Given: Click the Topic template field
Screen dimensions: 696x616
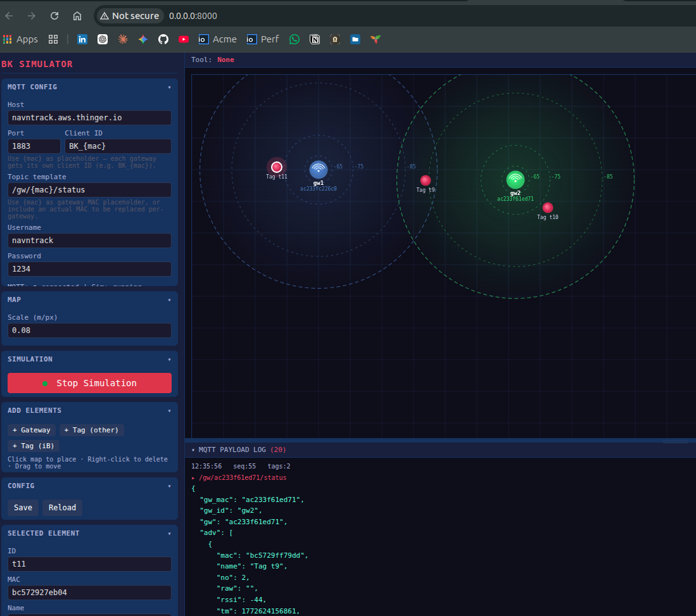Looking at the screenshot, I should coord(90,190).
